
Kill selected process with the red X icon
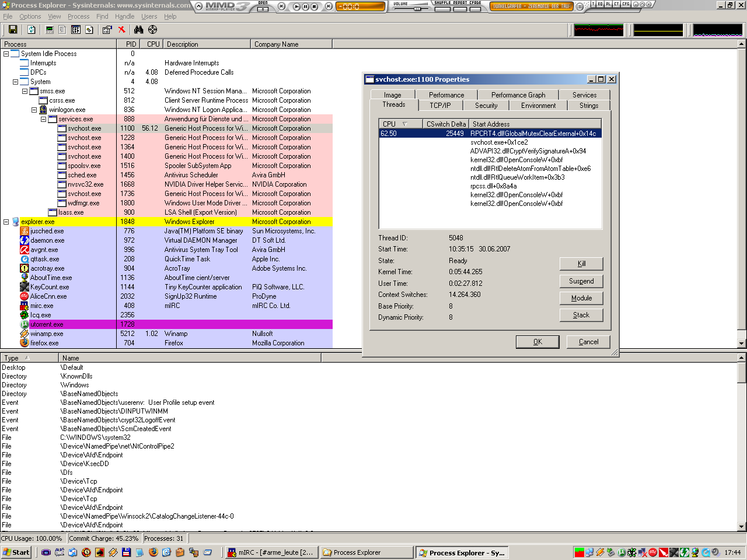(121, 30)
